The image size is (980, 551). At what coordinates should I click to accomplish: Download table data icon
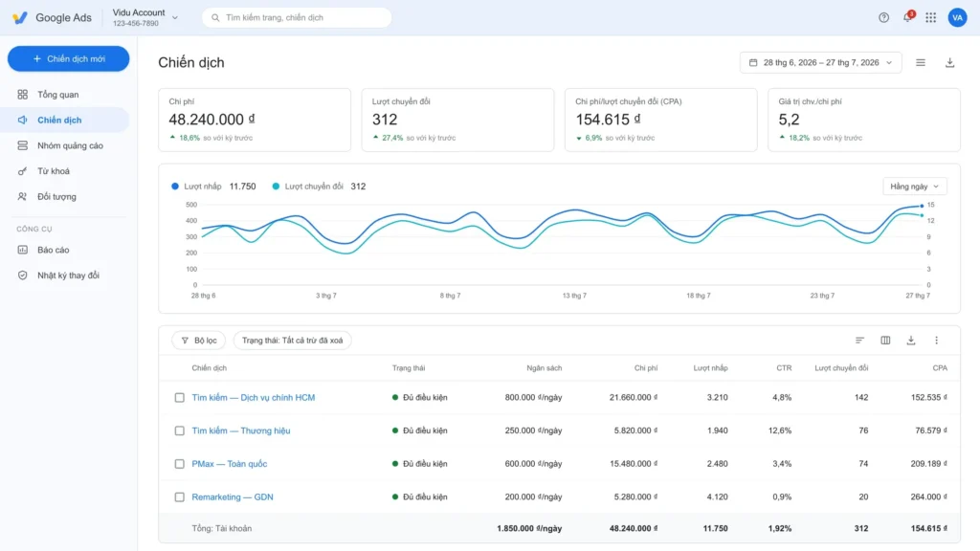pos(911,341)
